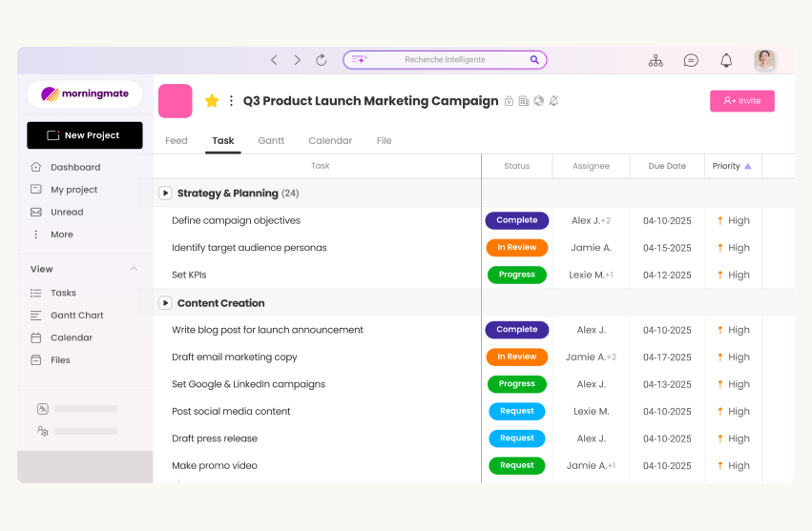Screen dimensions: 812x531
Task: Click the Assignee column header
Action: click(591, 166)
